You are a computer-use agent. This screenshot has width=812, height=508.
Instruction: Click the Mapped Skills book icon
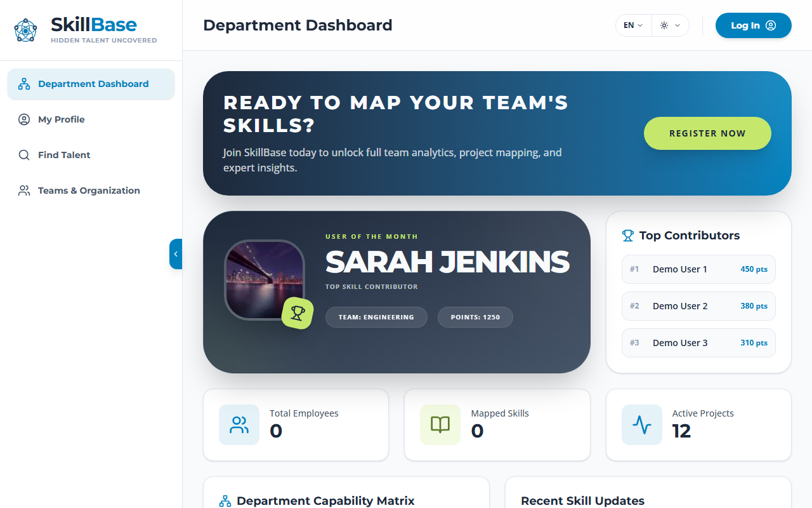click(x=440, y=425)
